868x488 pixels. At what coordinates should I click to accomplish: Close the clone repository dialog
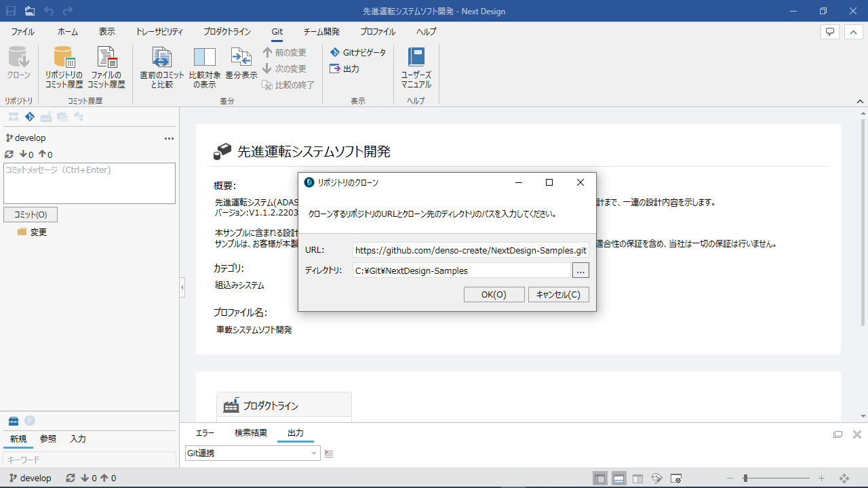580,182
